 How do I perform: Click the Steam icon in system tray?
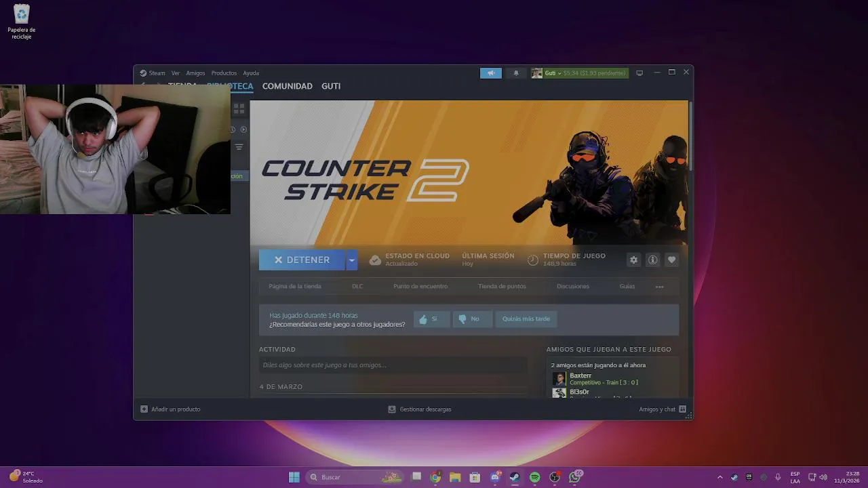tap(734, 477)
